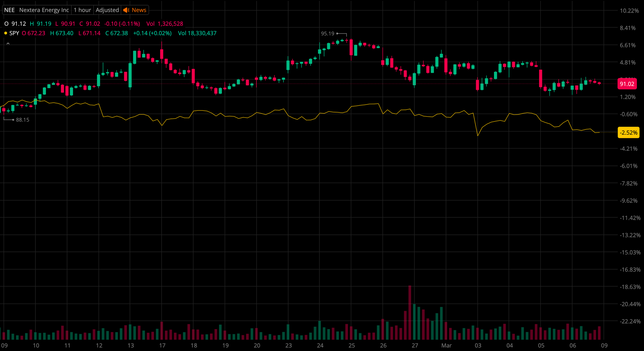
Task: Click the Mar label on date axis
Action: click(446, 346)
